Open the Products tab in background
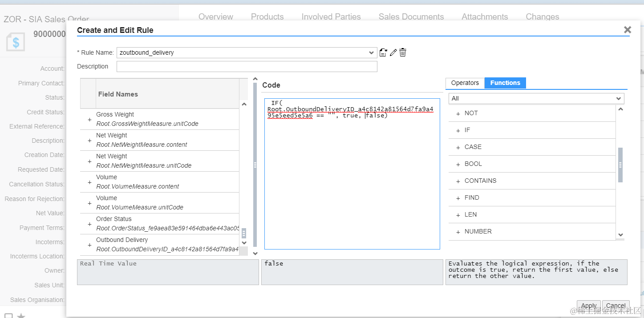This screenshot has height=318, width=644. click(267, 17)
